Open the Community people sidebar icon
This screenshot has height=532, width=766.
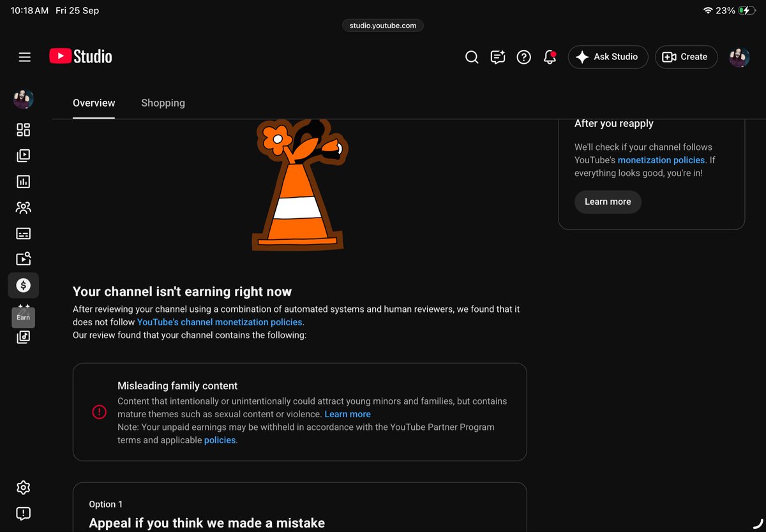click(x=24, y=208)
